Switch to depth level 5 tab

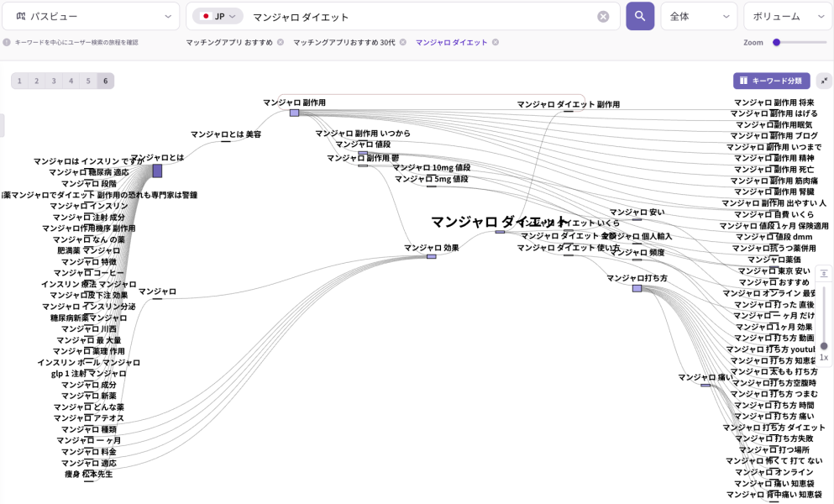click(88, 81)
